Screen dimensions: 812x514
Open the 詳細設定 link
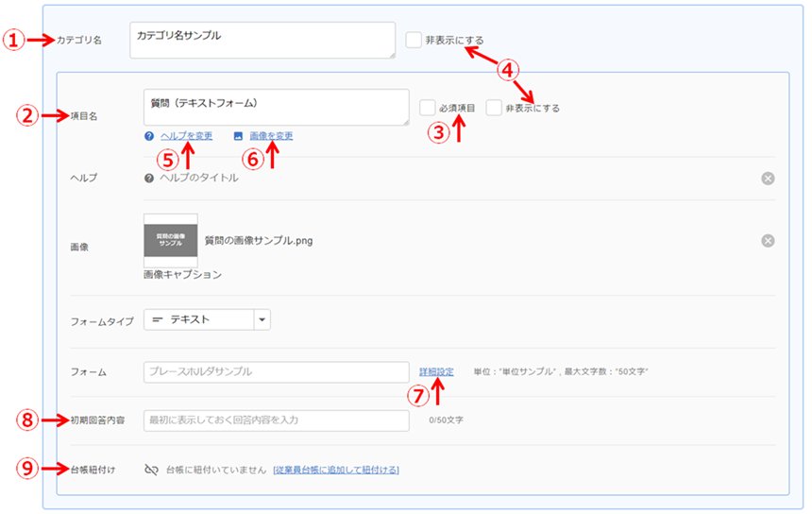(436, 372)
